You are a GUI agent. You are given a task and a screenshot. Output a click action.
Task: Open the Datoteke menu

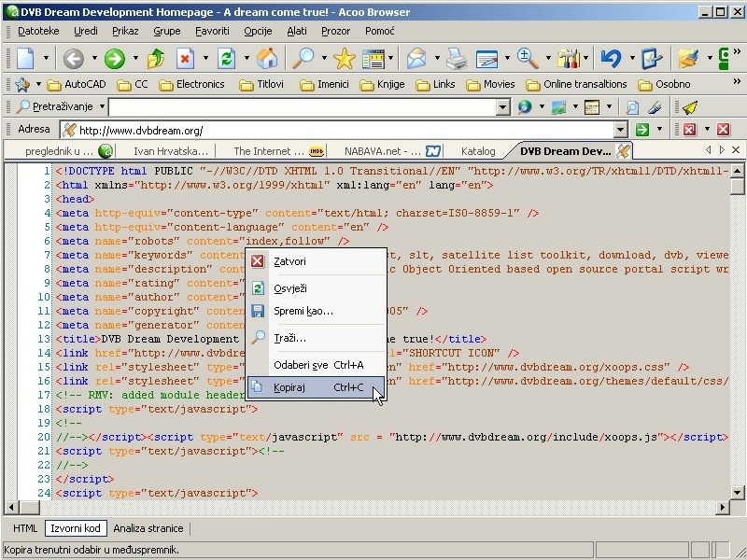coord(38,32)
